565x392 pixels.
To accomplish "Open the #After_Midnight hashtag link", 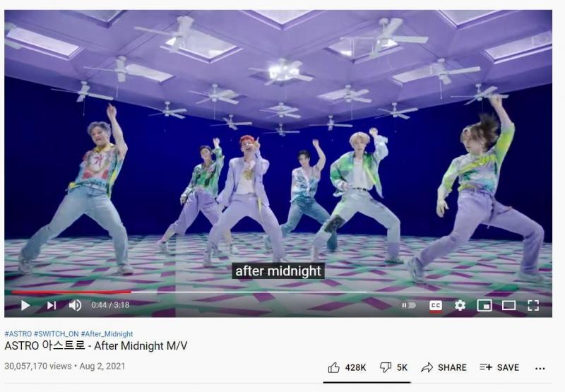I will 107,334.
